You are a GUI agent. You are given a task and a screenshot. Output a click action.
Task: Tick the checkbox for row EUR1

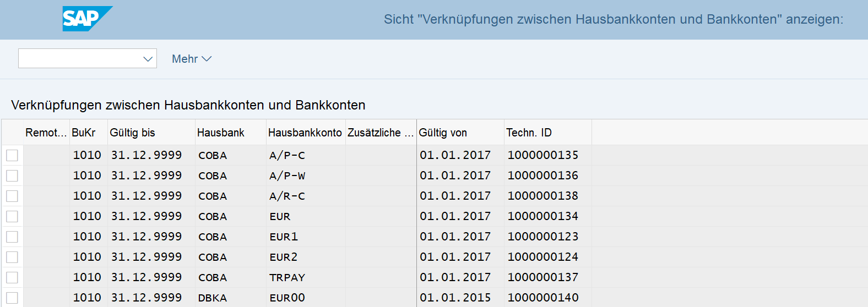click(12, 237)
